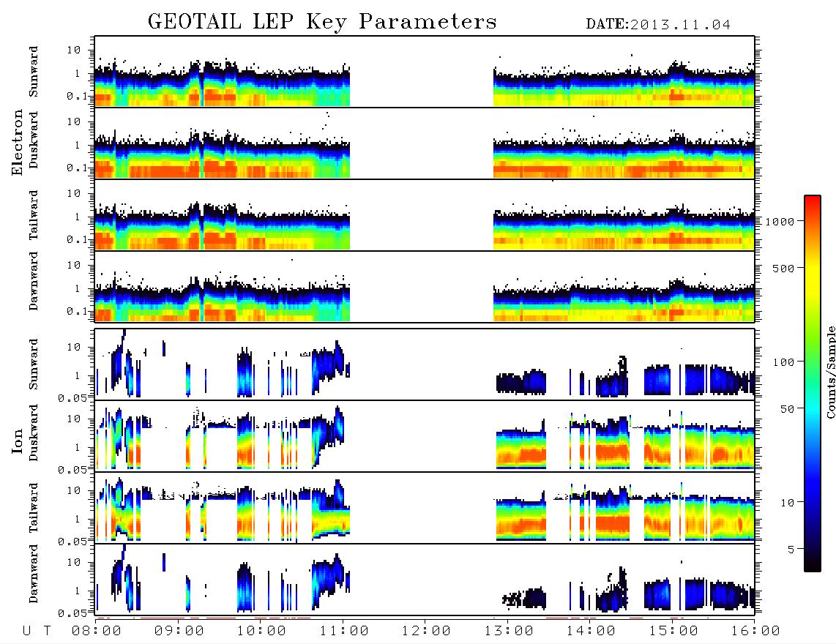Click the 10 colorbar tick label
The height and width of the screenshot is (644, 836).
point(787,503)
